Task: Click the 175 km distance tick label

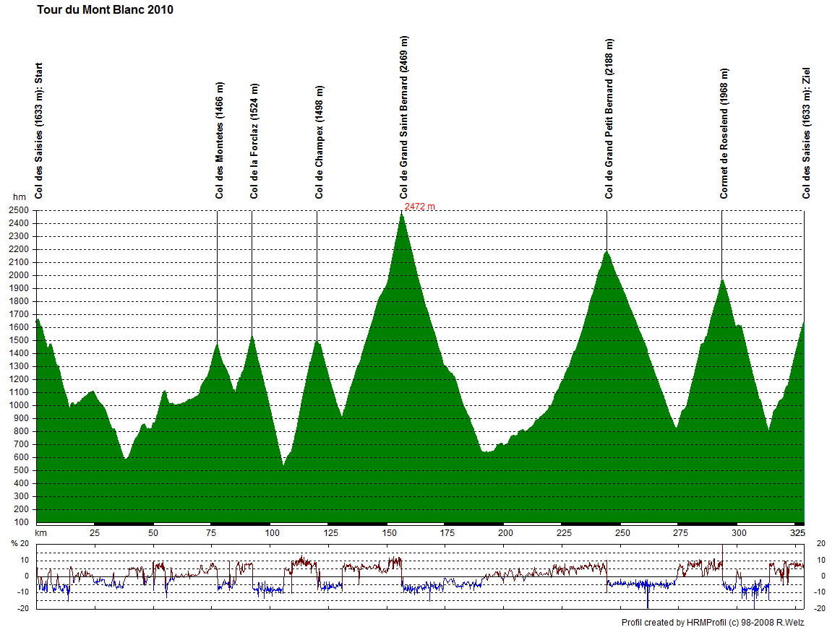Action: point(447,533)
